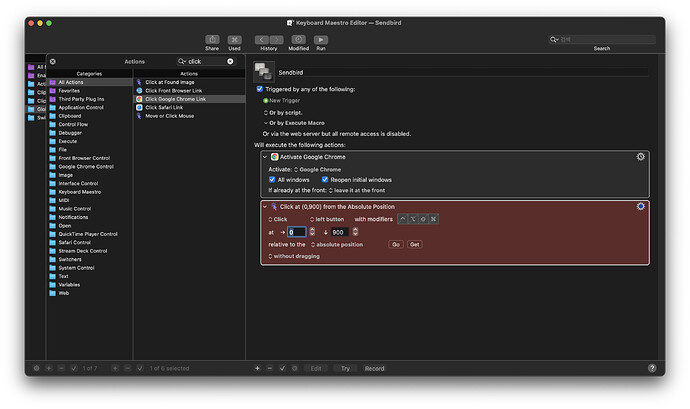Click the Edit button
This screenshot has height=409, width=690.
tap(316, 368)
